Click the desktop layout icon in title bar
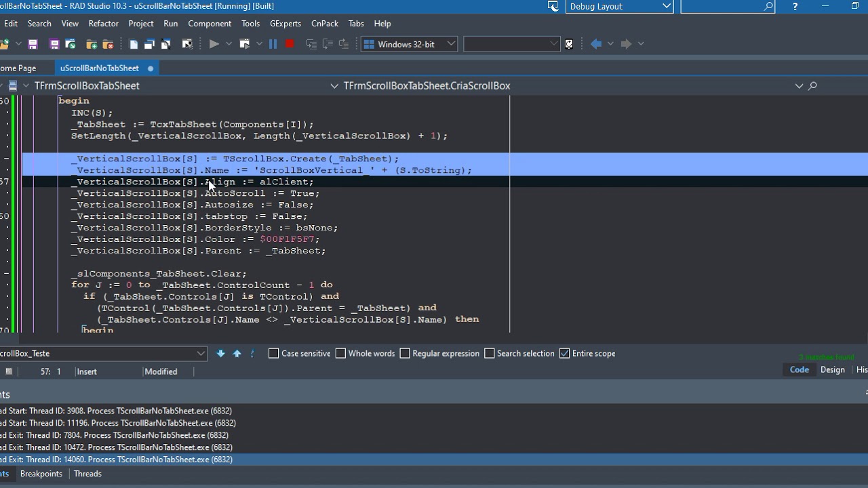This screenshot has height=488, width=868. (553, 6)
